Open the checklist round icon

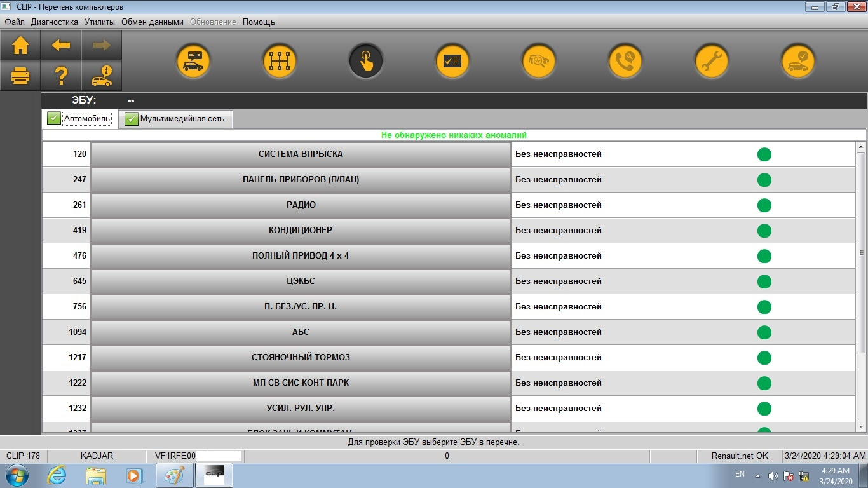pyautogui.click(x=452, y=61)
